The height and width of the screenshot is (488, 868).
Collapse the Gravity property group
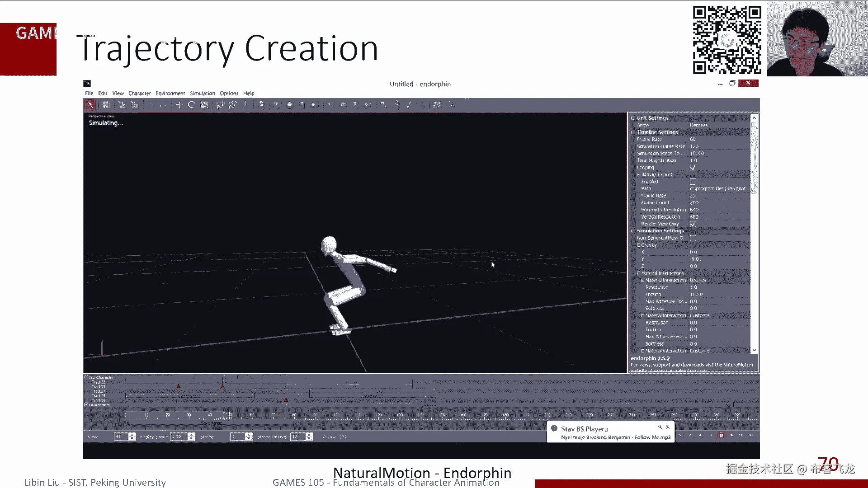click(x=639, y=245)
